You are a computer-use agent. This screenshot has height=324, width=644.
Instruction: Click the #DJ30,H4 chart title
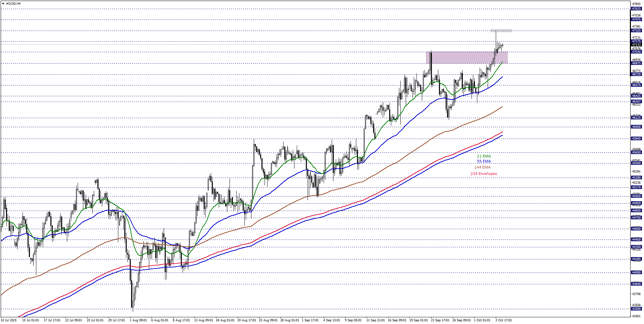click(13, 4)
